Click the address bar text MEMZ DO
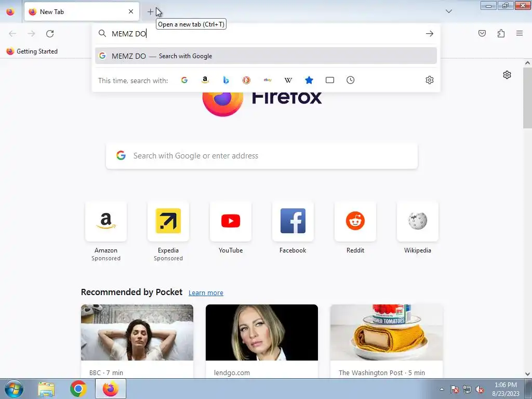This screenshot has width=532, height=399. click(x=129, y=34)
